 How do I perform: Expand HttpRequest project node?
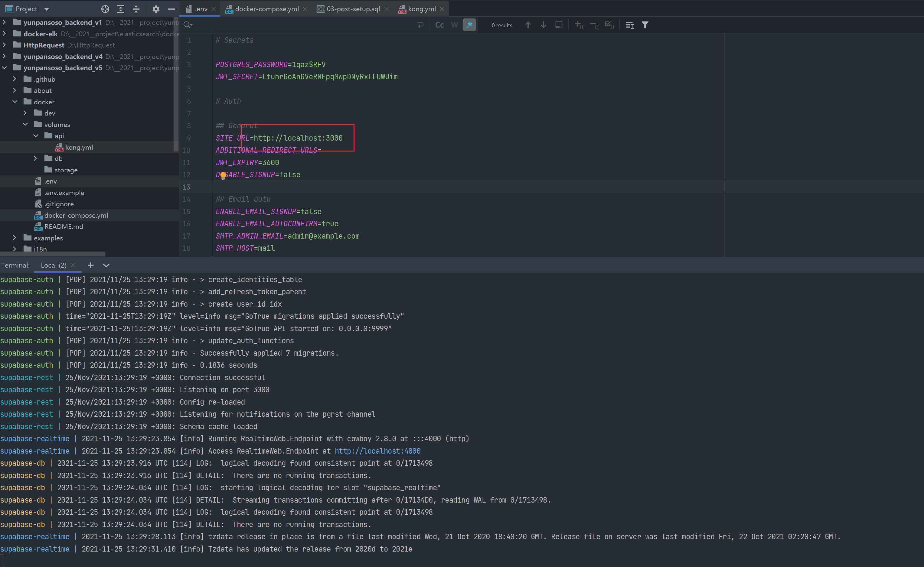click(4, 45)
